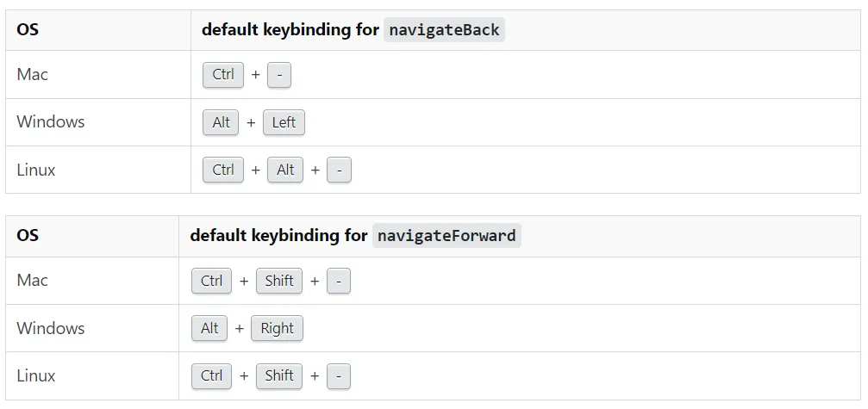Viewport: 868px width, 409px height.
Task: Click Alt key beside the Right key
Action: point(209,328)
